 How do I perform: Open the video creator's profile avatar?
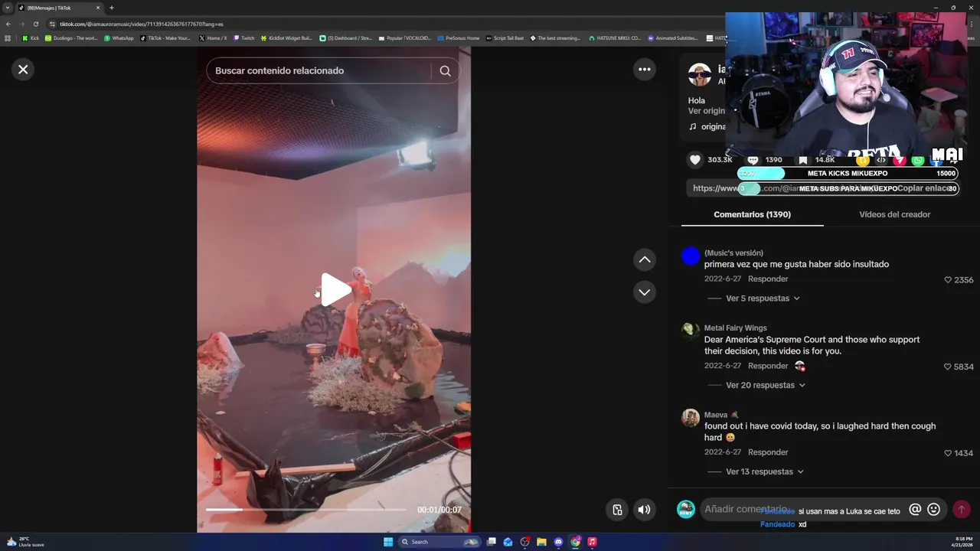point(700,75)
